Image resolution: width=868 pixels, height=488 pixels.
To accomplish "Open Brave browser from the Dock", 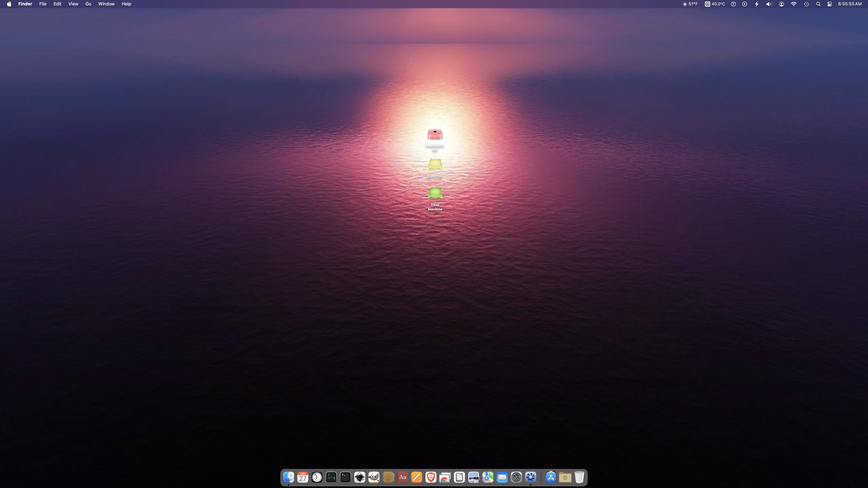I will click(431, 477).
